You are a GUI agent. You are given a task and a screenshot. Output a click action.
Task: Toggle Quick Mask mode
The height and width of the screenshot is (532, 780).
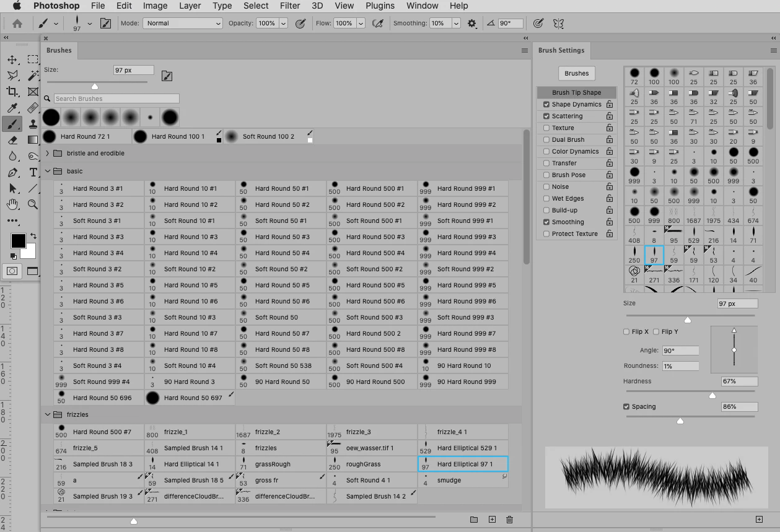pos(12,271)
